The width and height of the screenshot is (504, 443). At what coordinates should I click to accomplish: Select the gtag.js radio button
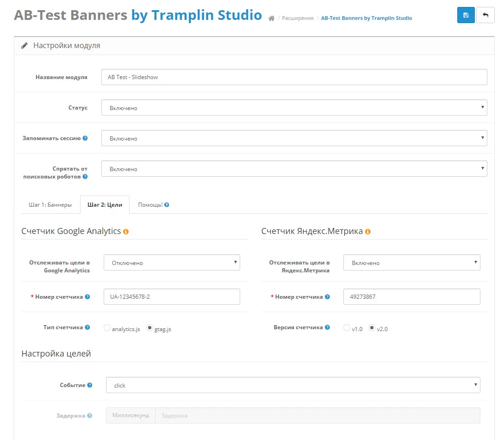coord(149,328)
